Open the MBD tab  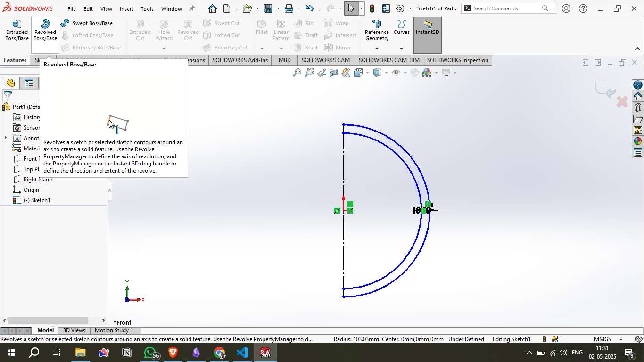click(285, 60)
